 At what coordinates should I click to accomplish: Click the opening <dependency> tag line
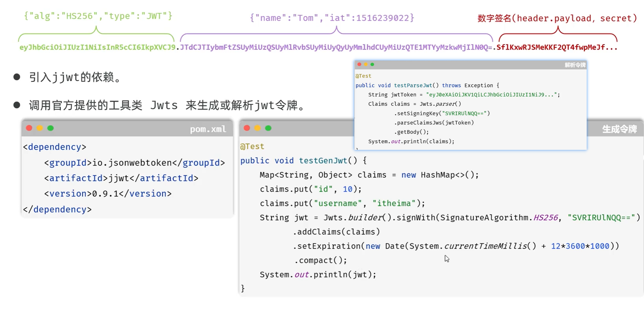point(55,147)
